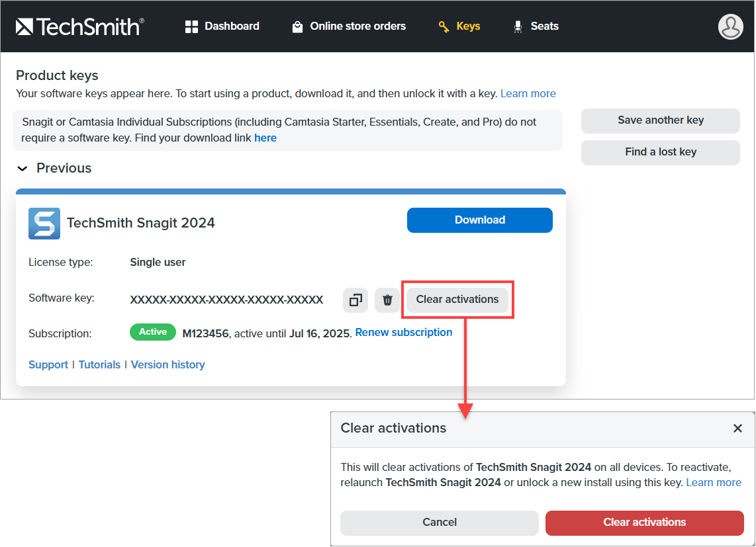Open the user account avatar menu
Viewport: 756px width, 547px height.
(730, 26)
